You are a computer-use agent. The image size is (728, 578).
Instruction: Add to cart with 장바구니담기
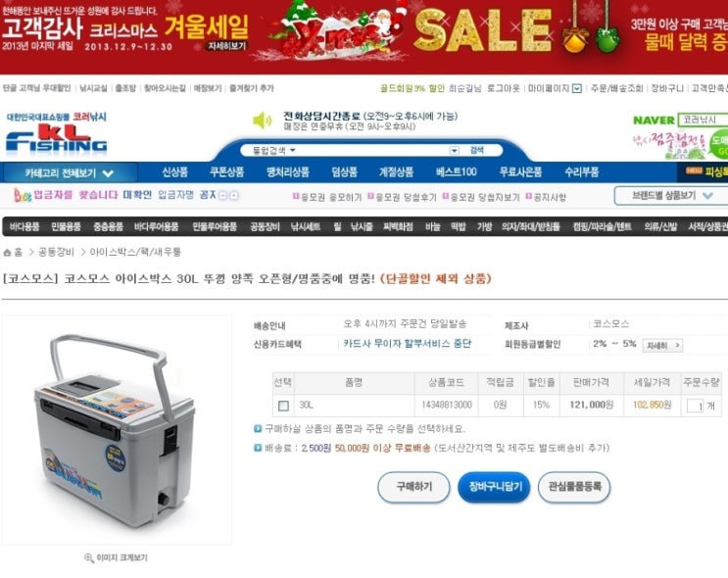pyautogui.click(x=494, y=487)
